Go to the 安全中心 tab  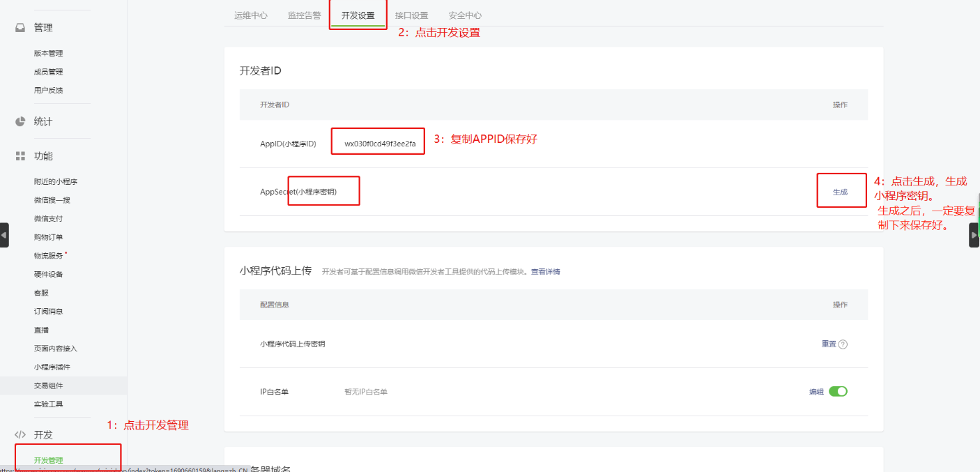point(465,15)
